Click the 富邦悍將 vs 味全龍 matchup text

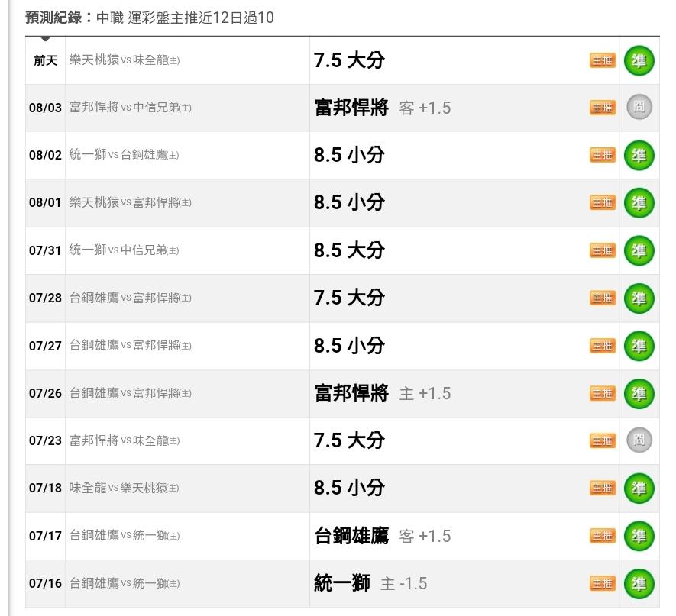pyautogui.click(x=125, y=440)
